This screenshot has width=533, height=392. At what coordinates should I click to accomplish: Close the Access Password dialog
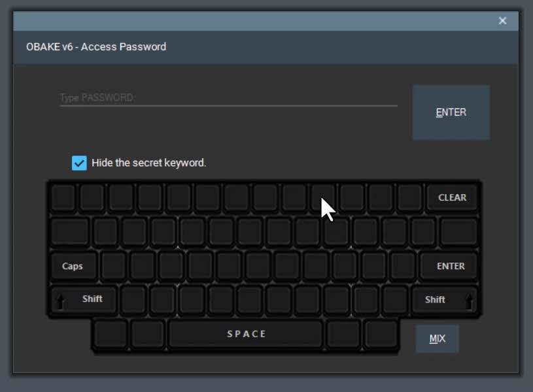pyautogui.click(x=502, y=21)
